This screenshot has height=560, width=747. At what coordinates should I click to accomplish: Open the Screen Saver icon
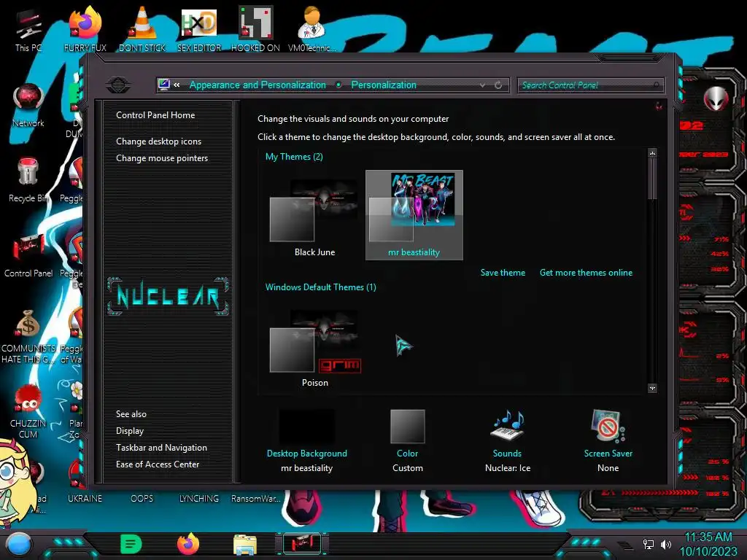pos(608,425)
